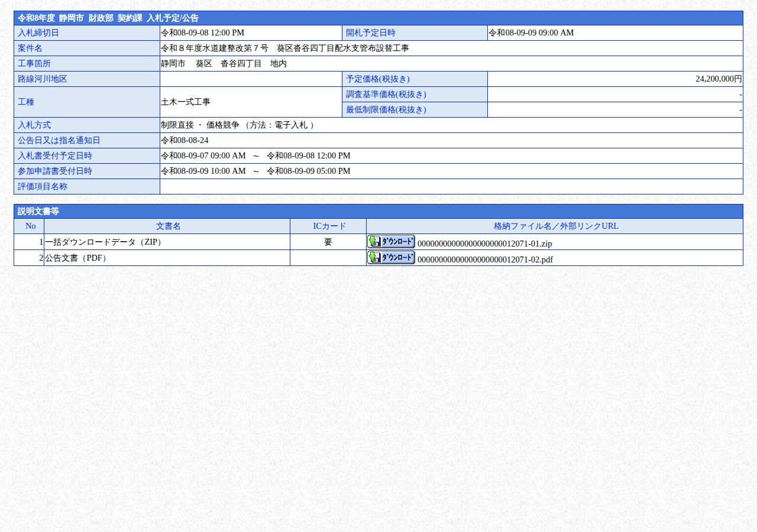Click the 路線河川地区 label

click(x=43, y=79)
